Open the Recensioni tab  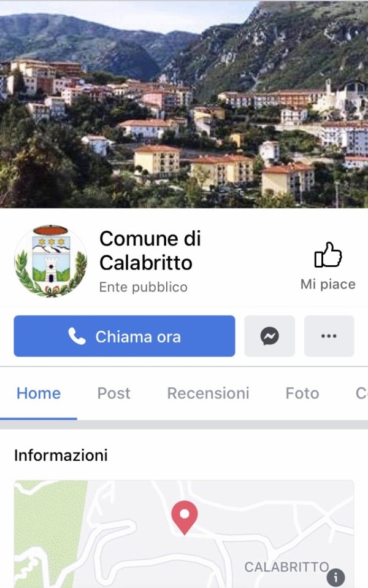tap(208, 393)
